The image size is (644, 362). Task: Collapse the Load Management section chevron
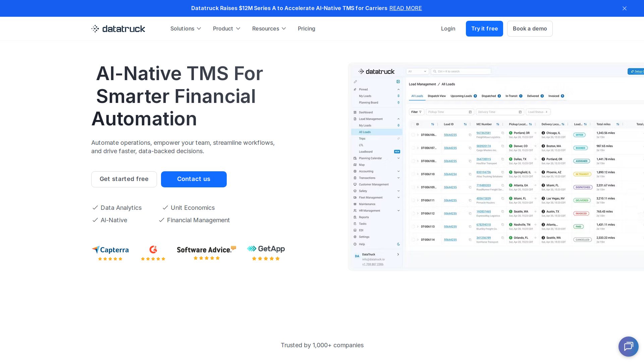pyautogui.click(x=398, y=119)
